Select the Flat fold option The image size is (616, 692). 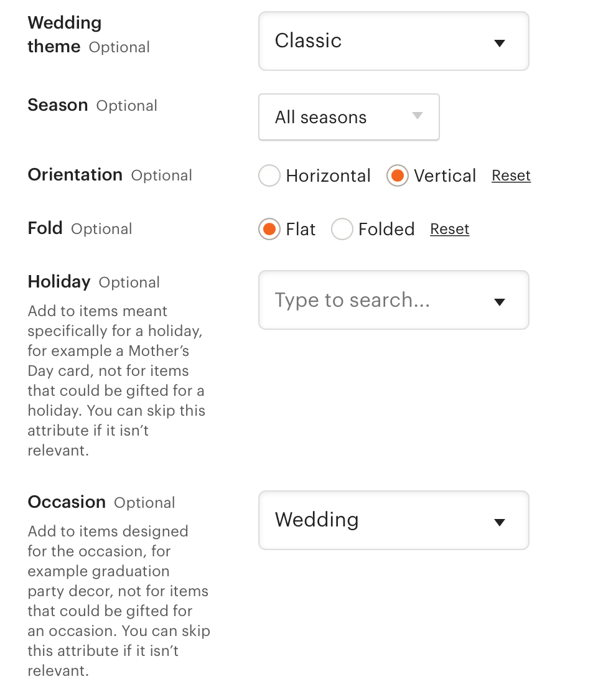click(268, 229)
